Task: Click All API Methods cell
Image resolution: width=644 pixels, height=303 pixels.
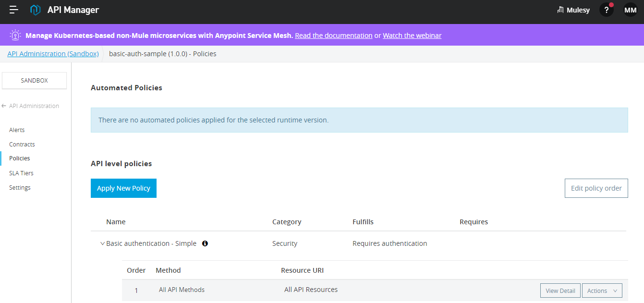Action: 182,290
